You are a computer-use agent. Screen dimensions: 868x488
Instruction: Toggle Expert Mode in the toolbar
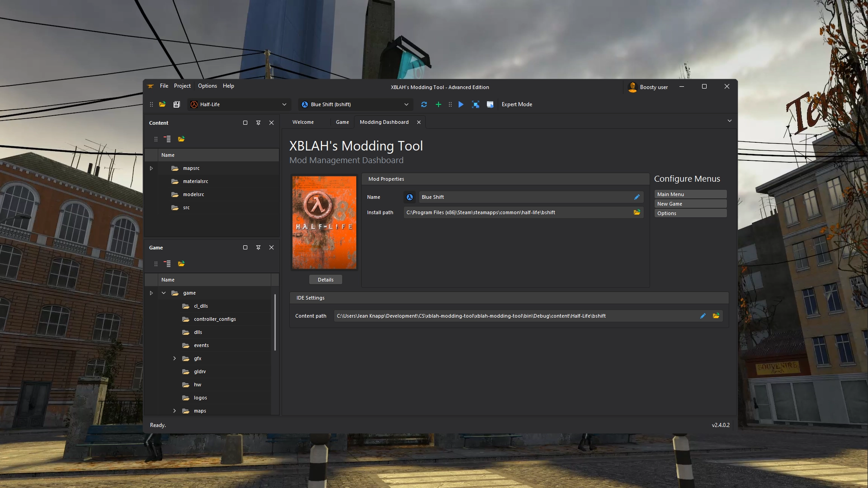(517, 104)
